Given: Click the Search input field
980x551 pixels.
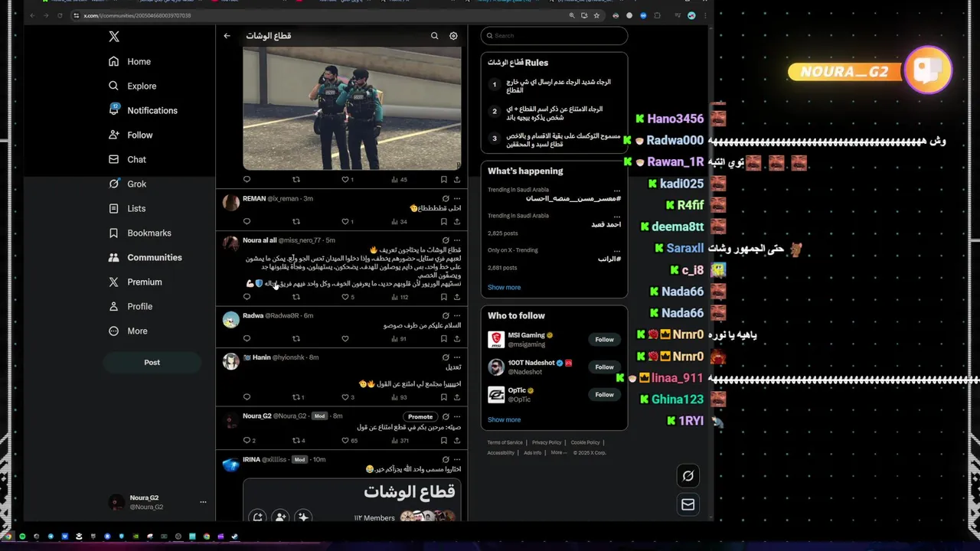Looking at the screenshot, I should (554, 35).
